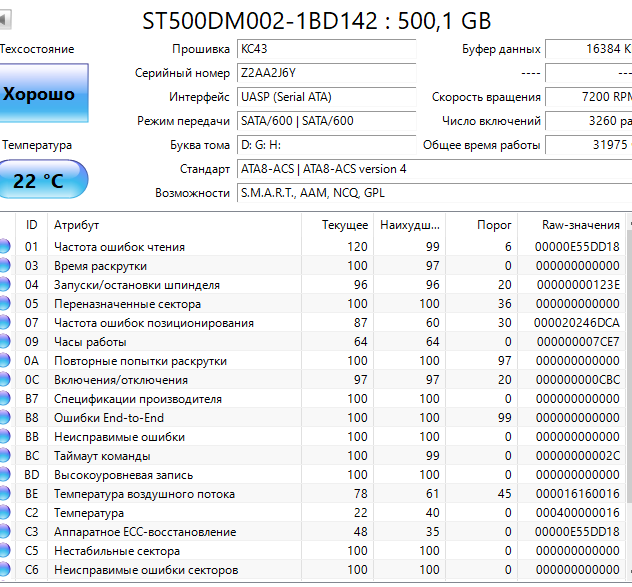Click the 22 °C temperature indicator
The width and height of the screenshot is (632, 587).
coord(40,180)
